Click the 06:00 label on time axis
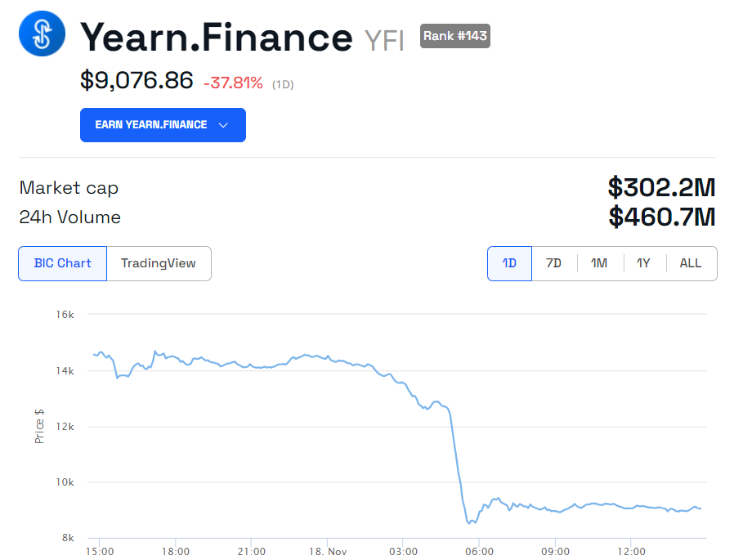734x560 pixels. pyautogui.click(x=479, y=552)
